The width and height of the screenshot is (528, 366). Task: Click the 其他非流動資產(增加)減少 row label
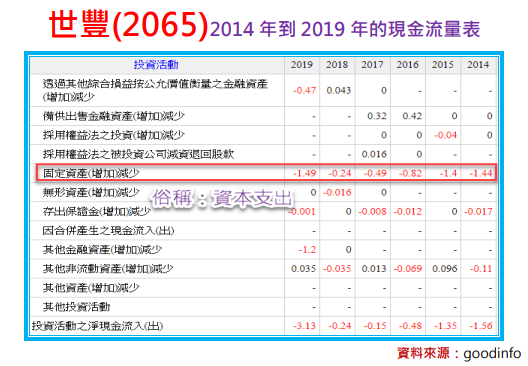pyautogui.click(x=108, y=269)
